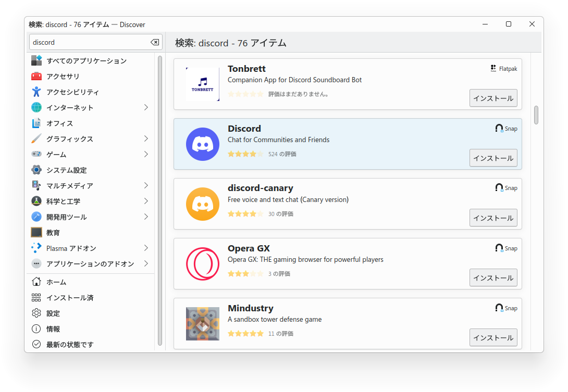This screenshot has width=568, height=392.
Task: Click the '524 の評価' rating count
Action: click(282, 154)
